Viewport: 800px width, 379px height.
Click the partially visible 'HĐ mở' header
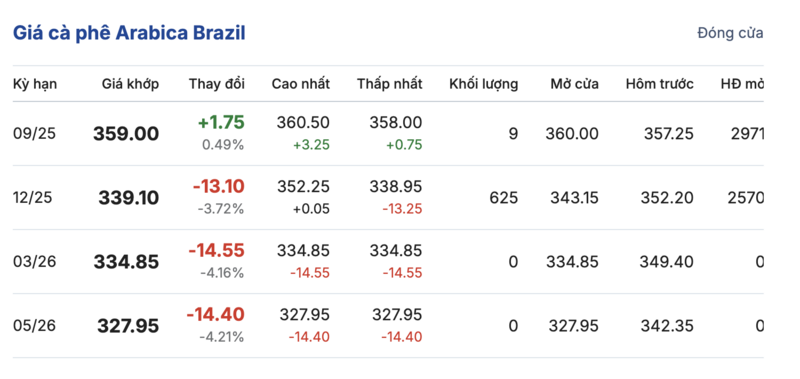pos(742,84)
